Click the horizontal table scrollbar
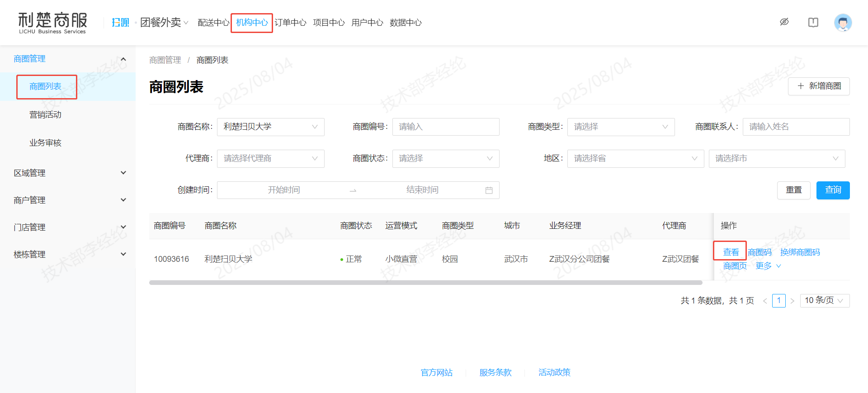The image size is (868, 393). point(425,283)
